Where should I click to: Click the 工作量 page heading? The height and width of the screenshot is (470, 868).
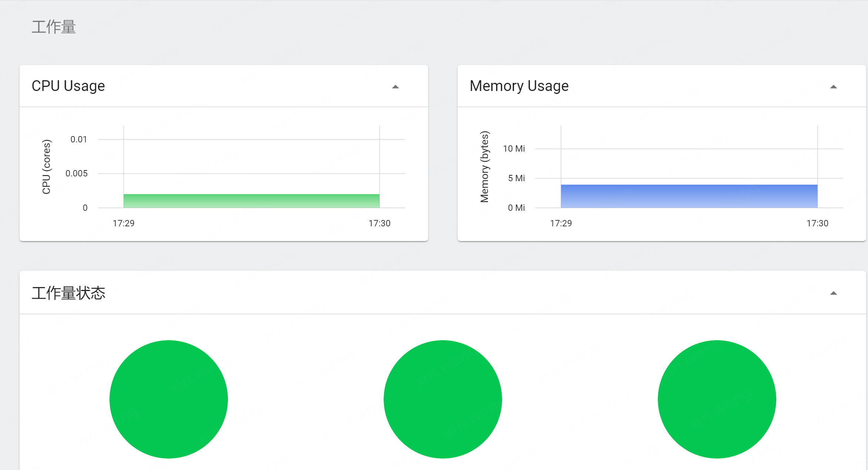[x=54, y=27]
